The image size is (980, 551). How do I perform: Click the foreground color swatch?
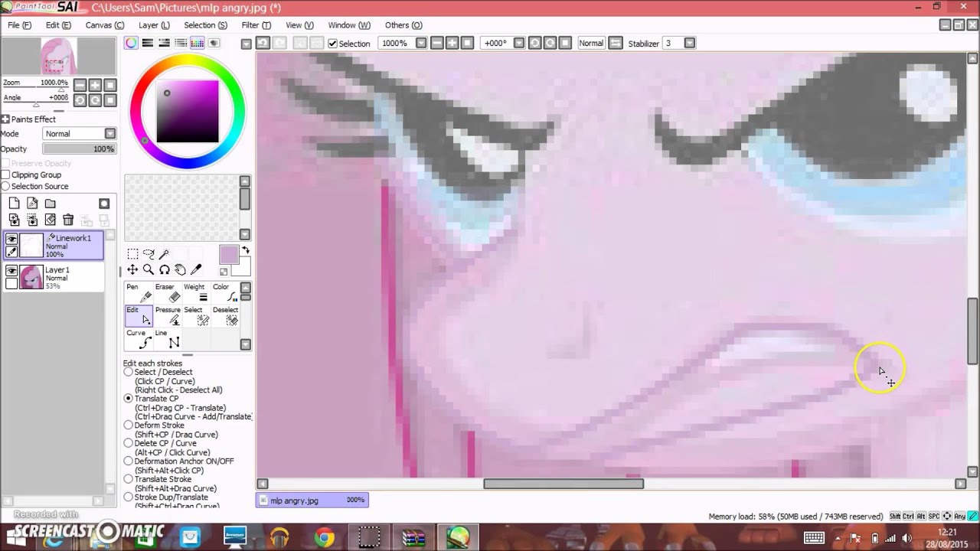pyautogui.click(x=228, y=256)
